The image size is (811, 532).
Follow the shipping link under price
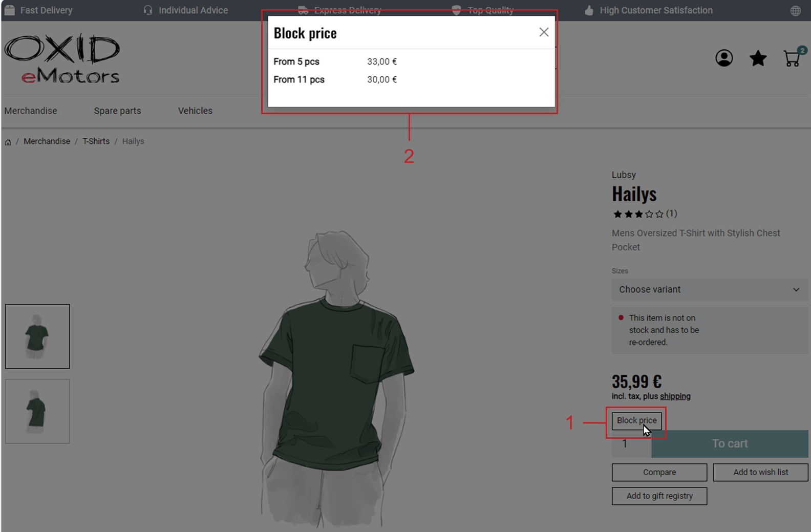tap(675, 396)
